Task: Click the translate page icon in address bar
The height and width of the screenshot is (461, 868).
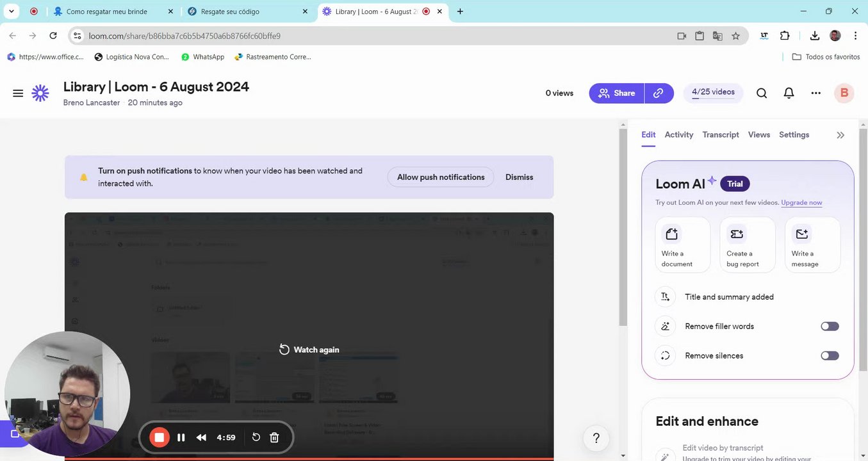Action: tap(717, 36)
